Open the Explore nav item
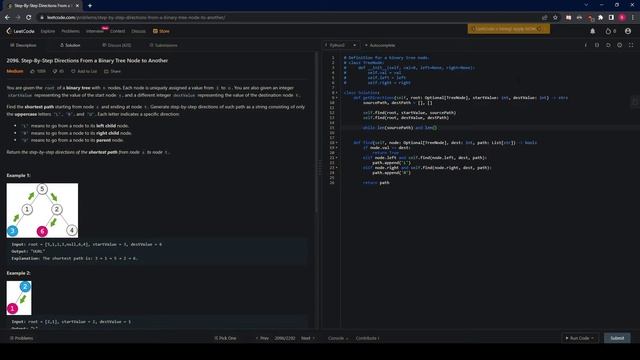Viewport: 640px width, 360px height. pyautogui.click(x=48, y=31)
